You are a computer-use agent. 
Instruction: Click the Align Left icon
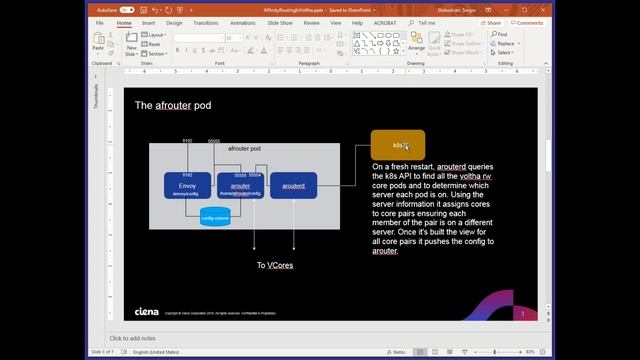[x=280, y=51]
